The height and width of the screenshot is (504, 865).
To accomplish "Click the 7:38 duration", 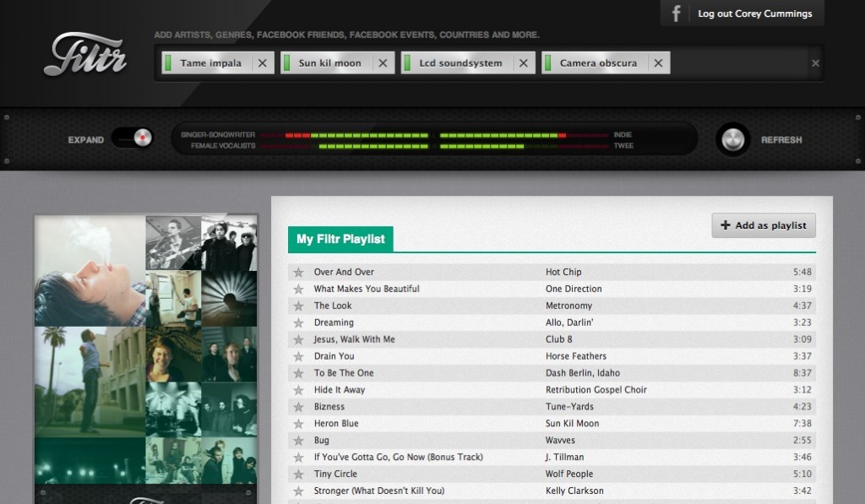I will click(802, 424).
